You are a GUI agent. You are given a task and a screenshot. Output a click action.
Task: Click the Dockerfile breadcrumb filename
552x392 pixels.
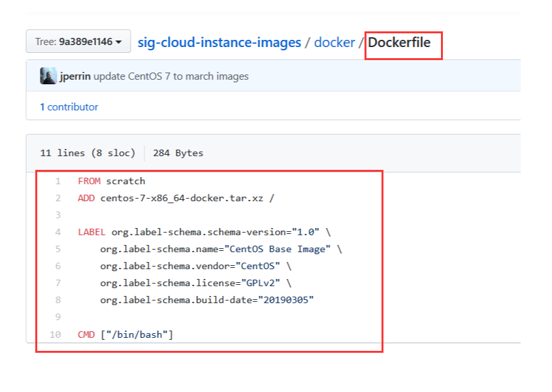pyautogui.click(x=399, y=42)
